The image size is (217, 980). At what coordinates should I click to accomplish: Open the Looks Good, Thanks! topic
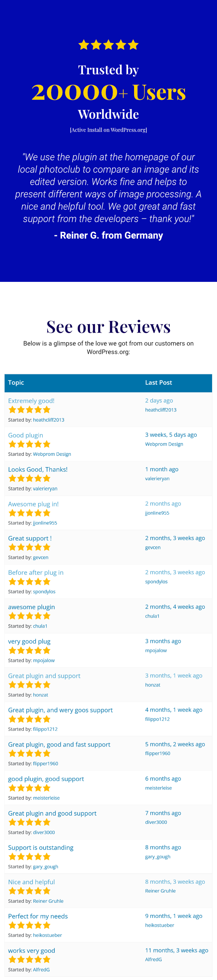coord(38,469)
